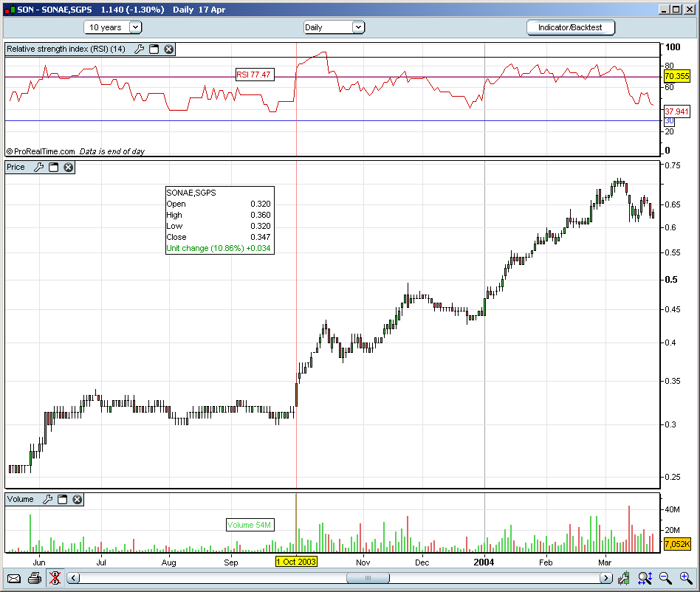Screen dimensions: 700x592
Task: Open the Indicator/Backtest button
Action: pyautogui.click(x=571, y=27)
